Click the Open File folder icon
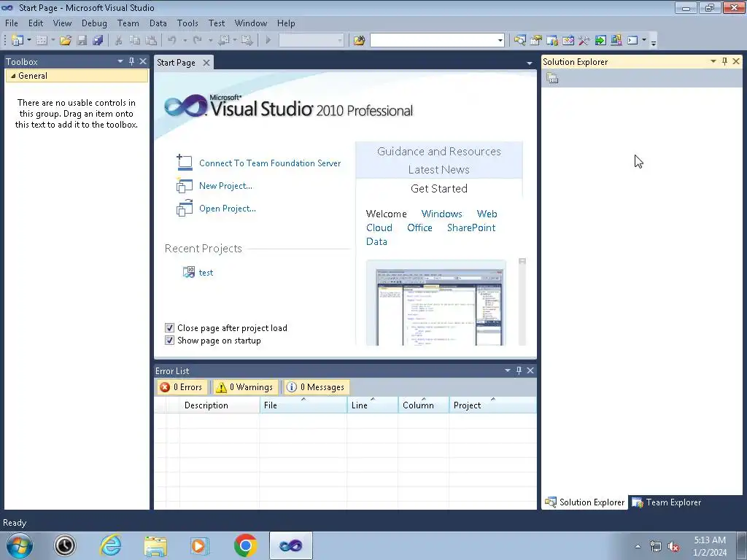The image size is (747, 560). click(x=66, y=41)
